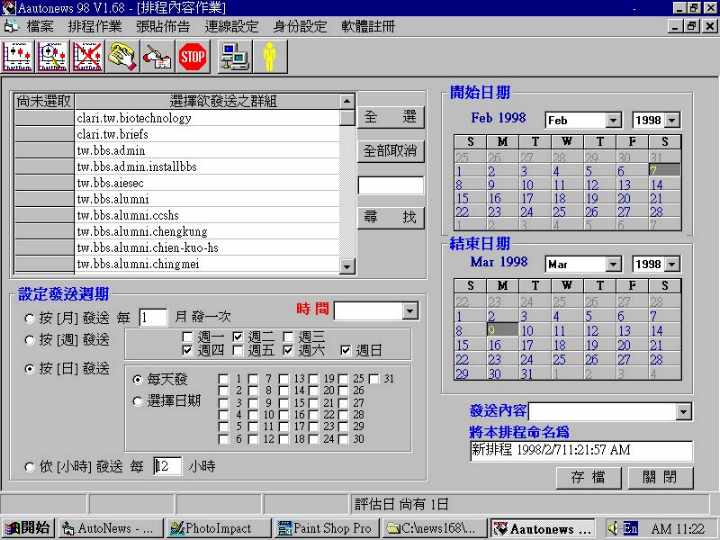This screenshot has height=540, width=720.
Task: Switch to Paint Shop Pro in taskbar
Action: pos(325,529)
